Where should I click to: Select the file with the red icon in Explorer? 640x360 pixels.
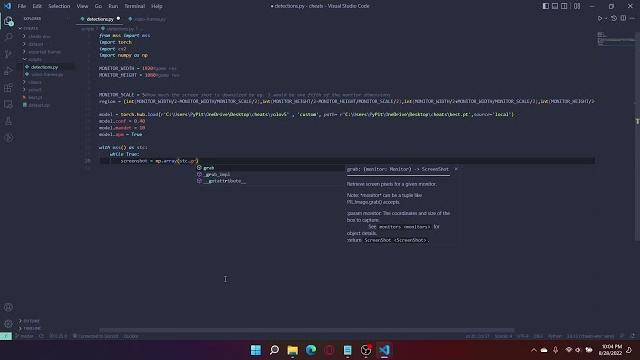pos(34,98)
